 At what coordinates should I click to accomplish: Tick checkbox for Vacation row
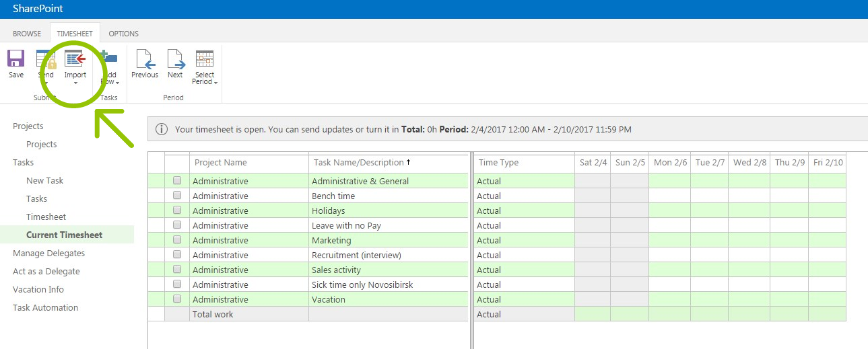pos(177,299)
